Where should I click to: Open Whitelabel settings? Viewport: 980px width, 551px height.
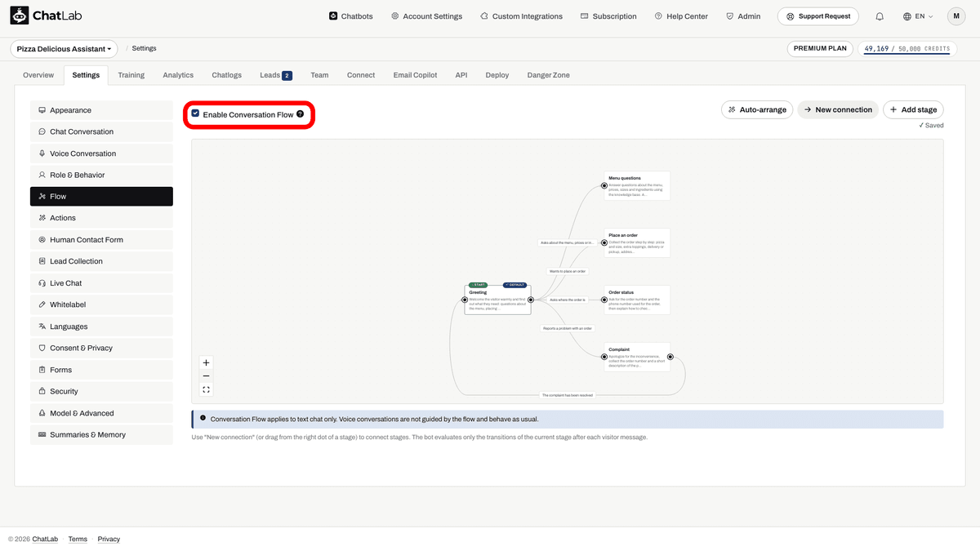click(101, 304)
